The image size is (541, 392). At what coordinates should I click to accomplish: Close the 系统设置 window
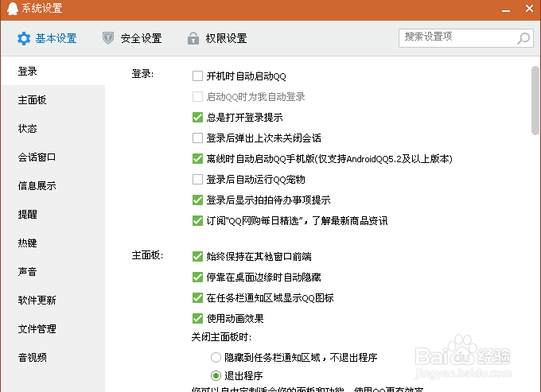[x=529, y=8]
